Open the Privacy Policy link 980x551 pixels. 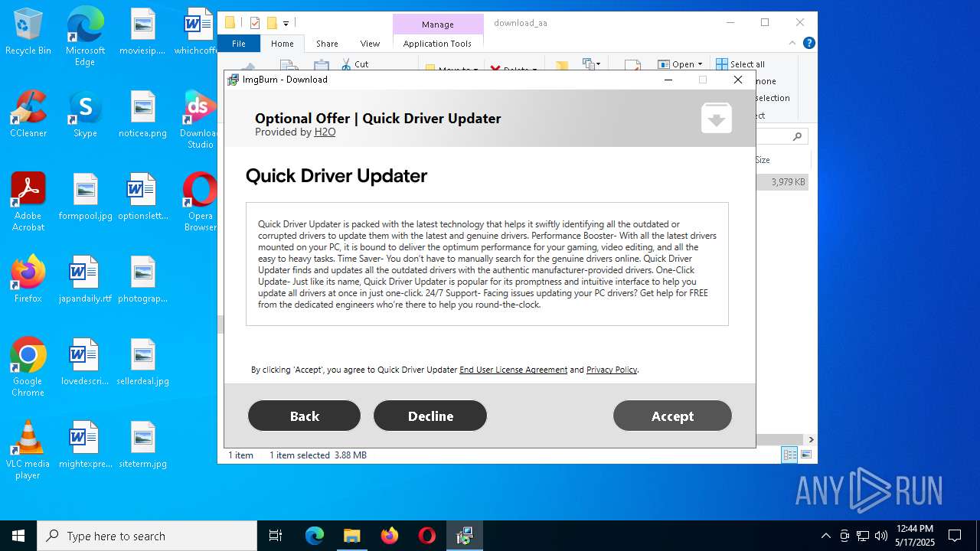612,370
